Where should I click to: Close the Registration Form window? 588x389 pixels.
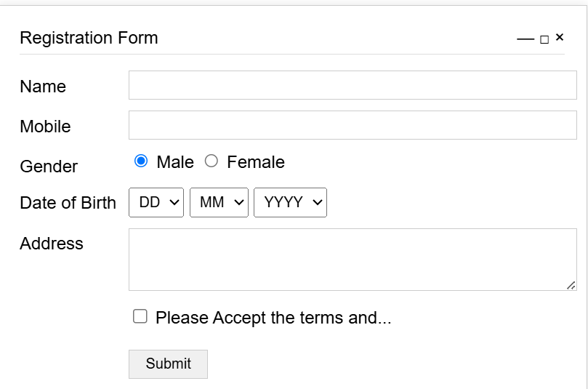coord(560,37)
